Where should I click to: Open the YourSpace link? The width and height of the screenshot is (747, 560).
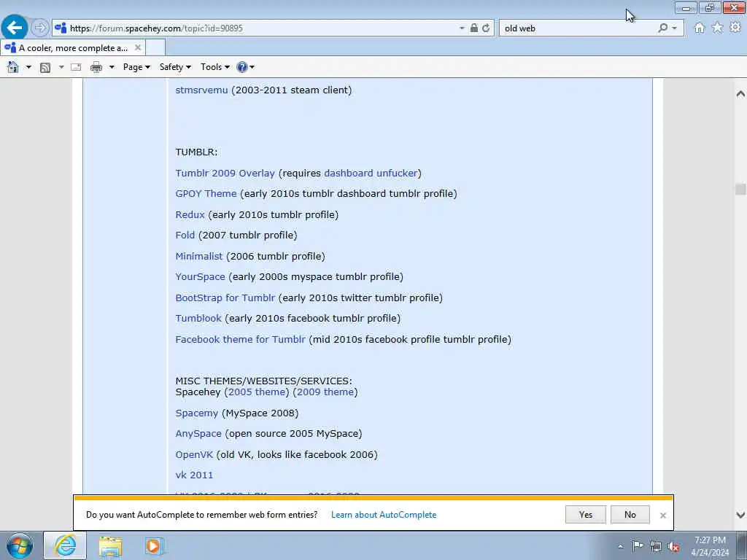(200, 276)
